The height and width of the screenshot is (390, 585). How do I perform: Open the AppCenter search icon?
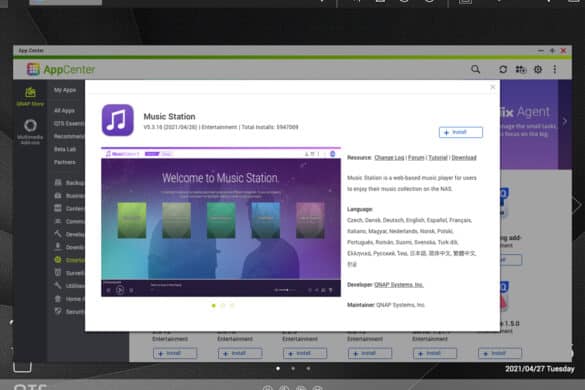tap(475, 69)
